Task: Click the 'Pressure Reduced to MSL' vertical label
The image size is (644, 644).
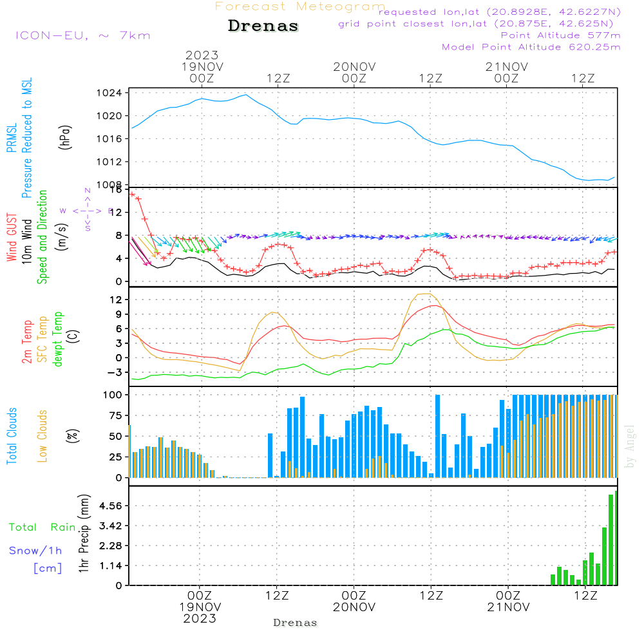Action: click(26, 138)
